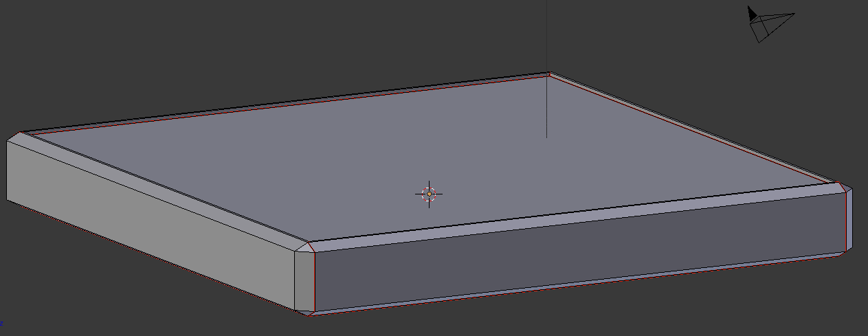Select the bevel strip above dark front face
868x336 pixels.
tap(577, 219)
